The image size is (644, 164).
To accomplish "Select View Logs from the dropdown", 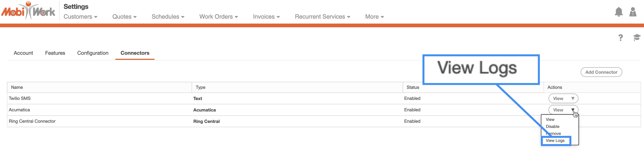I will tap(555, 141).
